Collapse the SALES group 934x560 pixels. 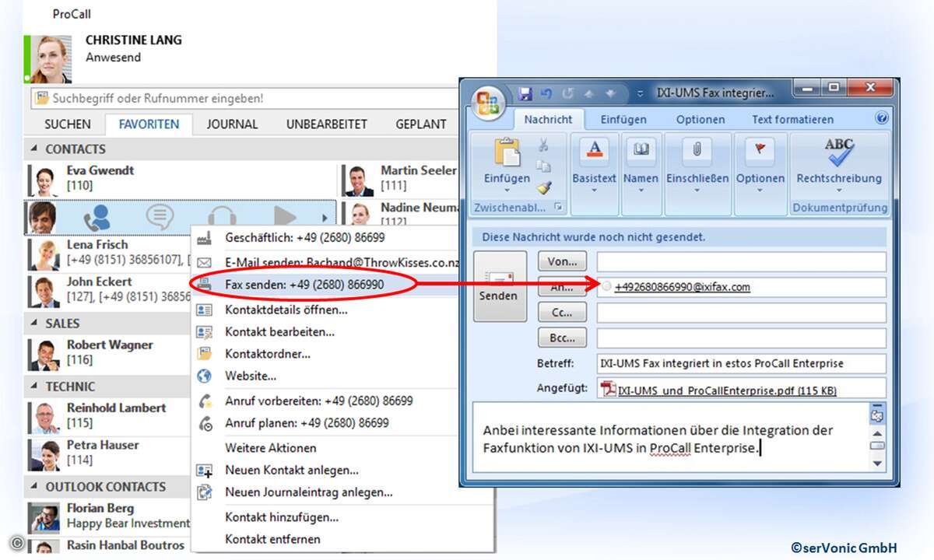click(x=33, y=324)
